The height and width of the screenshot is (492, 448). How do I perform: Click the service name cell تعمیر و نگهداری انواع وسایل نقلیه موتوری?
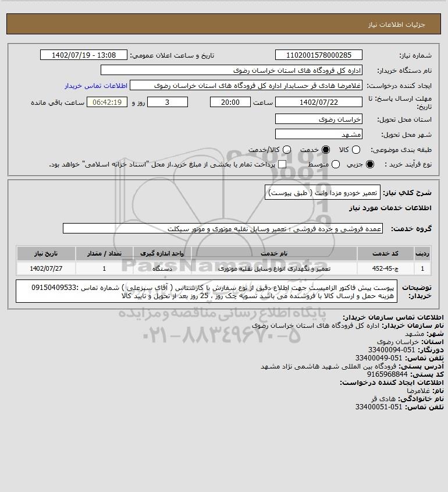pos(274,268)
